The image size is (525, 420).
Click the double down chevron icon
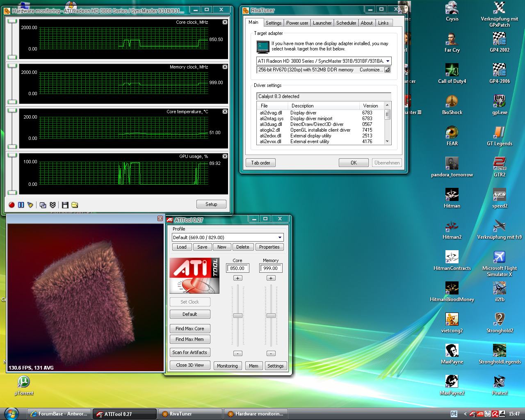point(52,205)
